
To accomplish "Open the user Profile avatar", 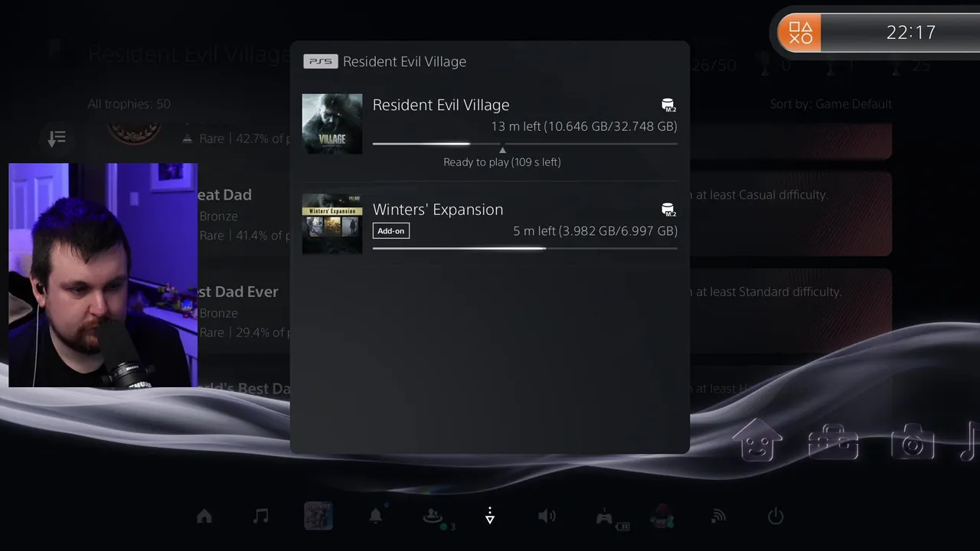I will [661, 517].
